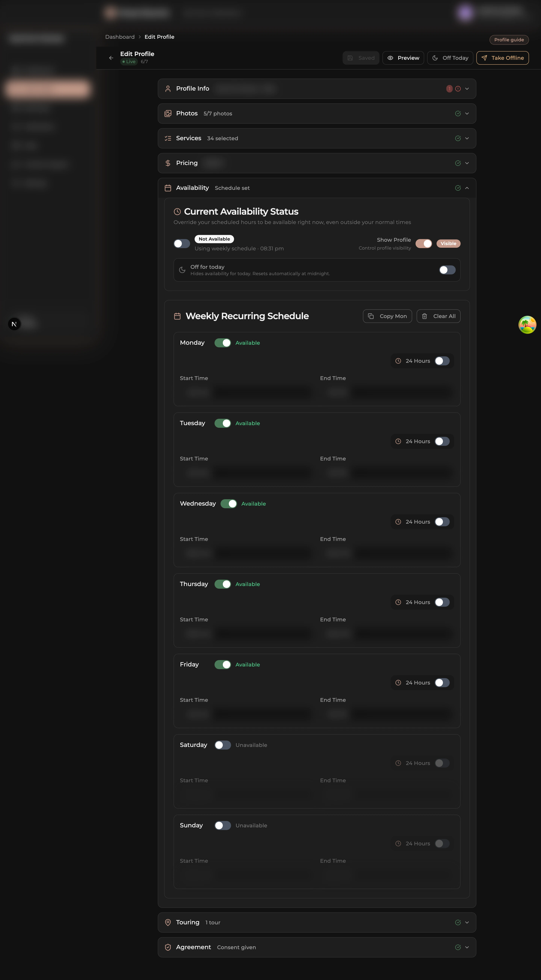
Task: Expand the Touring section chevron
Action: click(467, 922)
